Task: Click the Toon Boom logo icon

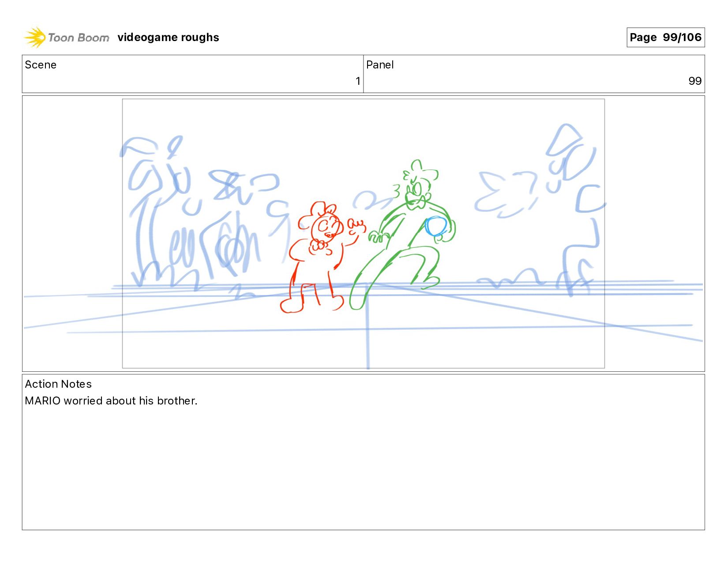Action: click(x=35, y=37)
